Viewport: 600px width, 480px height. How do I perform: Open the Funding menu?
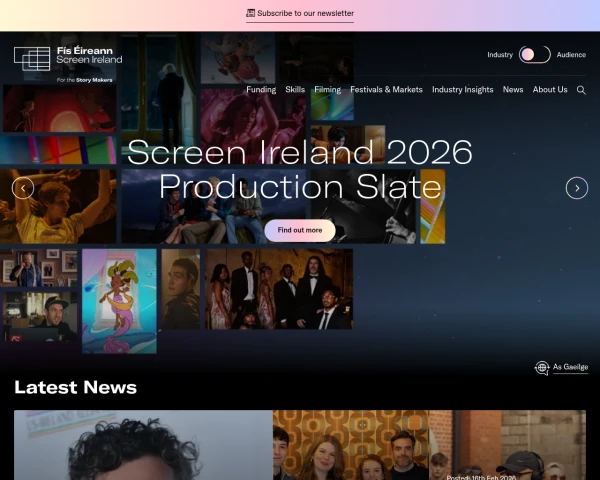coord(261,90)
